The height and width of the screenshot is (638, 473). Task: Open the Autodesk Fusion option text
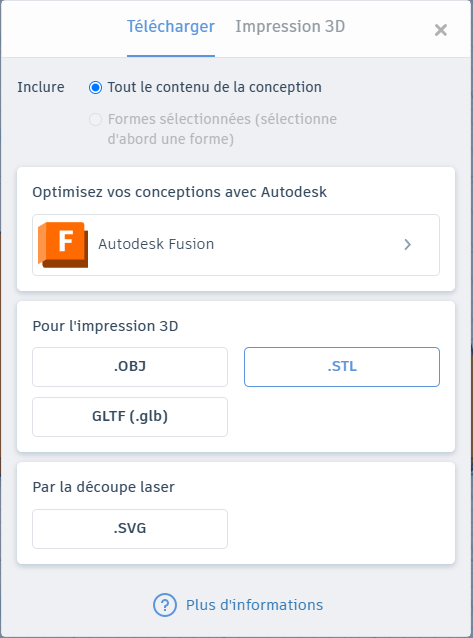[x=156, y=244]
